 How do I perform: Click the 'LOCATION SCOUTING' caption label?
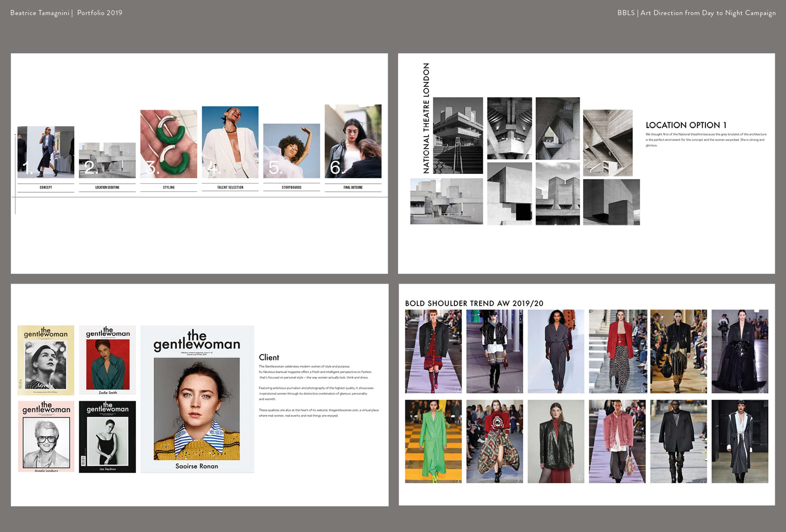point(107,187)
